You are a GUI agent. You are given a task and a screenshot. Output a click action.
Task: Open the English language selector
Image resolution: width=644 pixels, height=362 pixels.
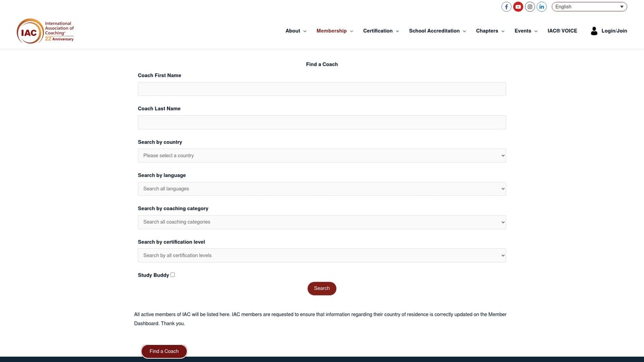(589, 7)
